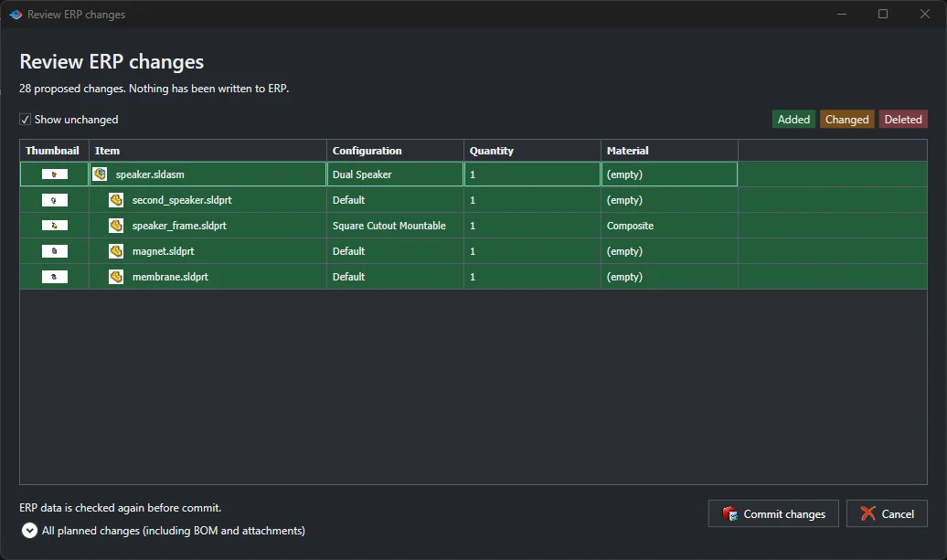Open the speaker.sldasm thumbnail

pyautogui.click(x=54, y=174)
